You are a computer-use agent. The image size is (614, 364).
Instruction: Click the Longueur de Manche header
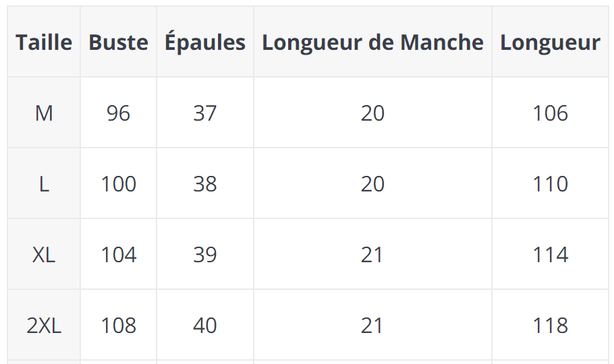[x=372, y=42]
